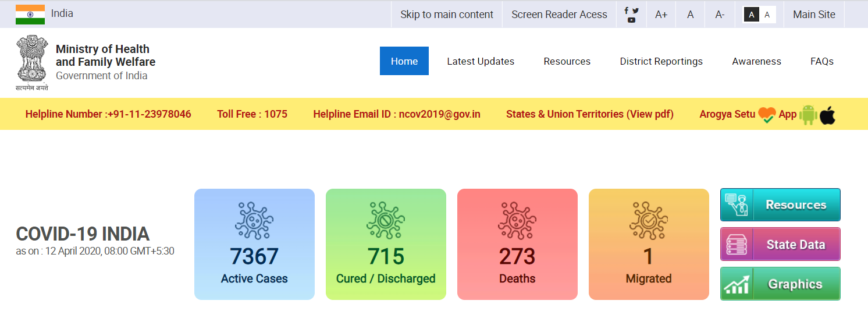The width and height of the screenshot is (868, 332).
Task: Switch to light standard theme A
Action: coord(767,15)
